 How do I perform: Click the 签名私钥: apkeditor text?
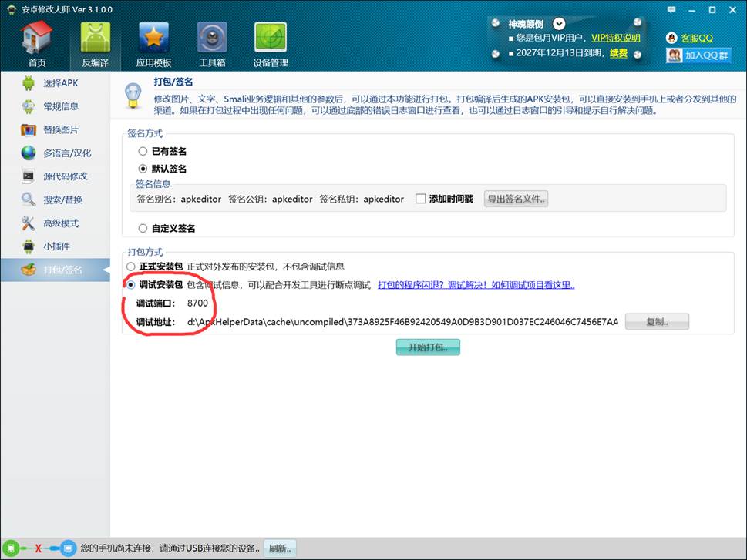[x=362, y=199]
